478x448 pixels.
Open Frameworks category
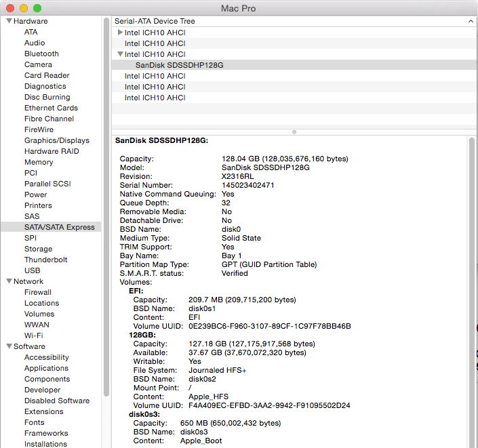46,433
